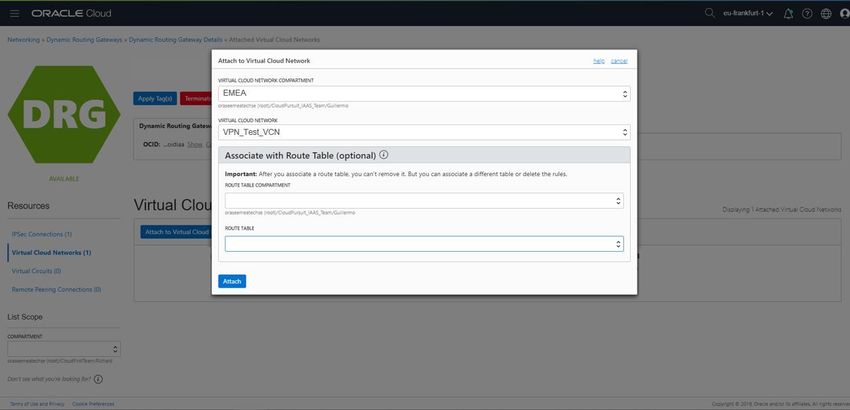This screenshot has height=410, width=850.
Task: Click the Attach button in the dialog
Action: 232,281
